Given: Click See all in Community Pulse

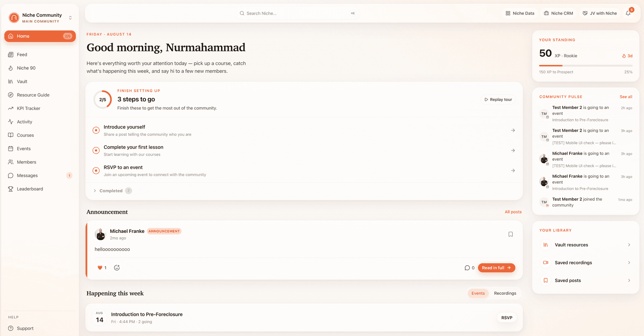Looking at the screenshot, I should tap(626, 97).
